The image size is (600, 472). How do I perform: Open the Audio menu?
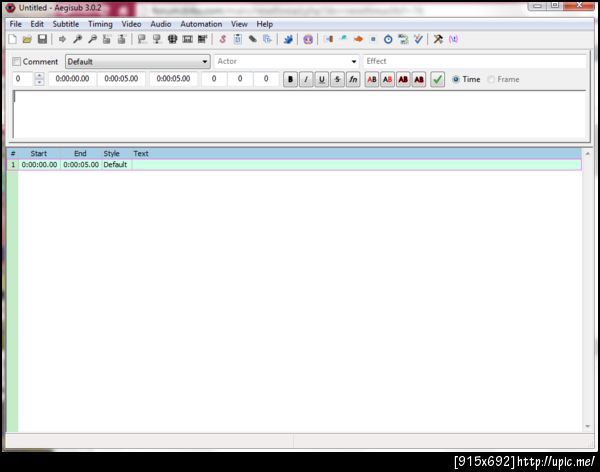click(x=161, y=24)
